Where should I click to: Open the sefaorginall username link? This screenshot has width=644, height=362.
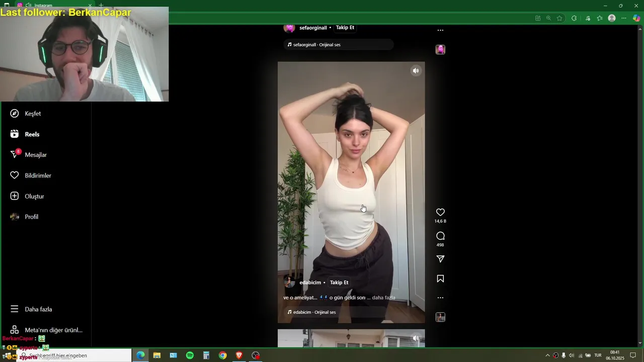point(313,28)
